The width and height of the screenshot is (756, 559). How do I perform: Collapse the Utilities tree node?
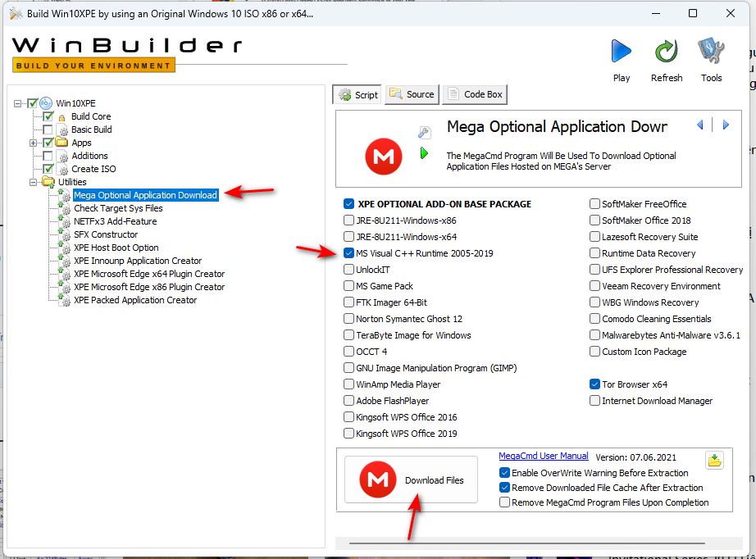33,182
